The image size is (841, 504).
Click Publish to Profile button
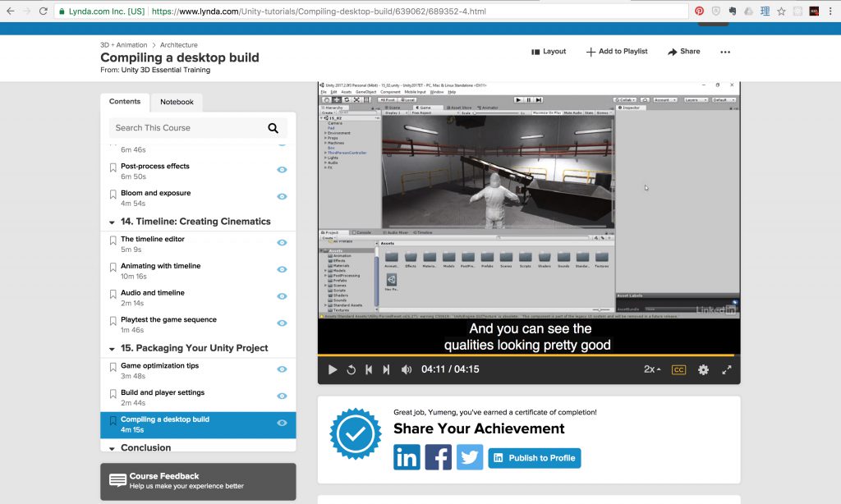[x=534, y=458]
